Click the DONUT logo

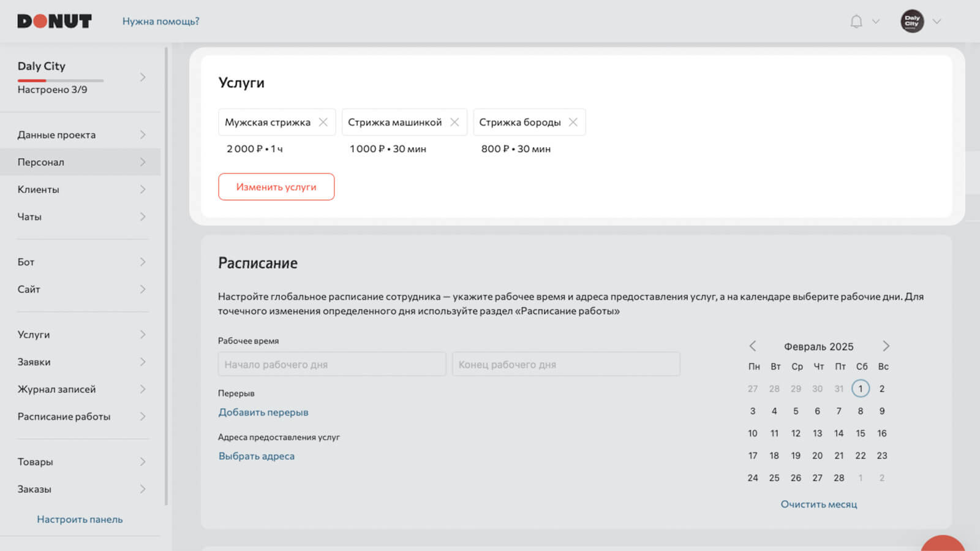click(55, 21)
